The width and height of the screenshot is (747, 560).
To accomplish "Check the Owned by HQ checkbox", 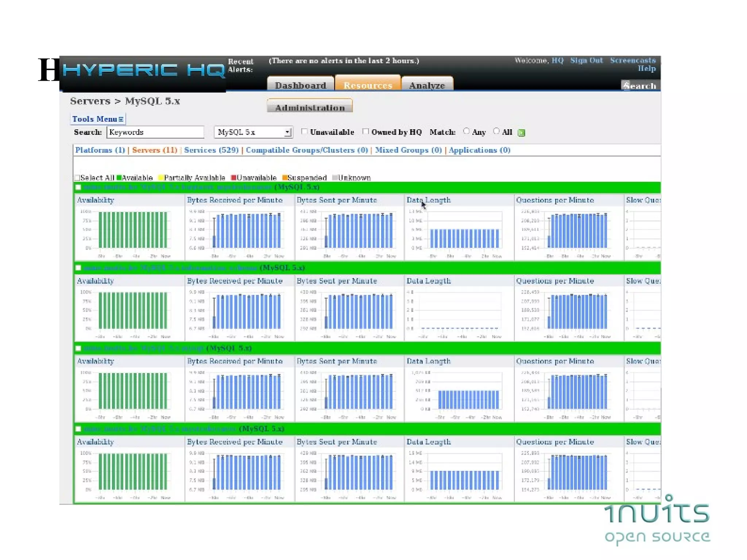I will coord(365,132).
